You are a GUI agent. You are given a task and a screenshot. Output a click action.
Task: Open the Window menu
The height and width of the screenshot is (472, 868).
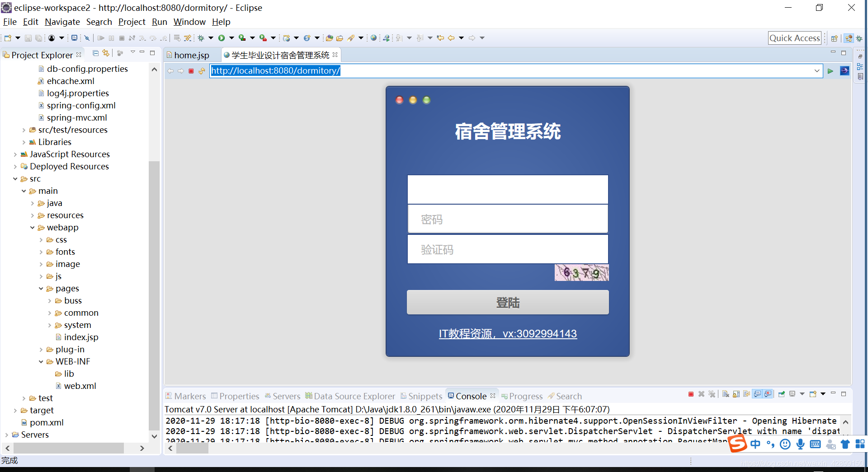pos(189,22)
